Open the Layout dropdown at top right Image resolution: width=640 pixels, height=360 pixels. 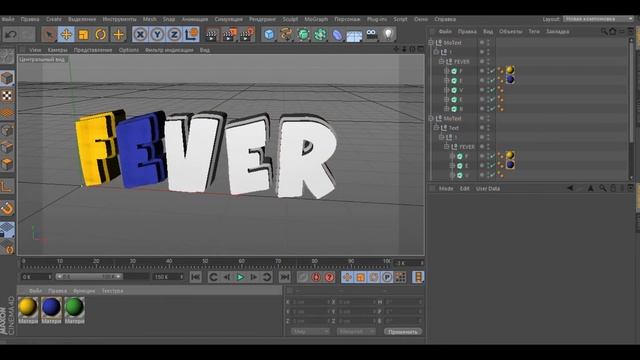pos(598,19)
